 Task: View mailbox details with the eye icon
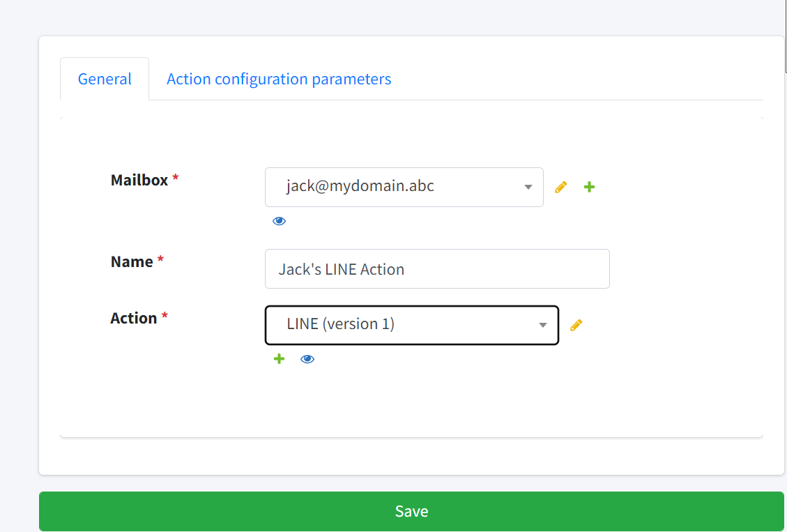[x=279, y=221]
